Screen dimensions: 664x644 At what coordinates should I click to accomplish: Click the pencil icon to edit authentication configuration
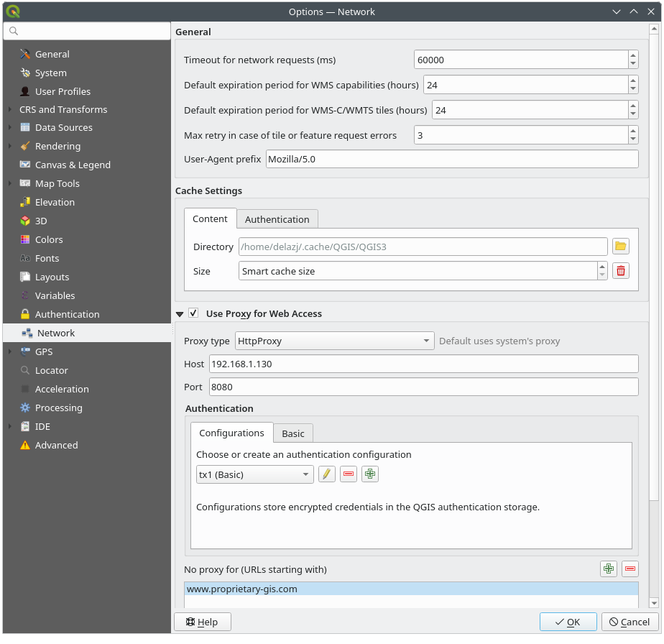327,474
